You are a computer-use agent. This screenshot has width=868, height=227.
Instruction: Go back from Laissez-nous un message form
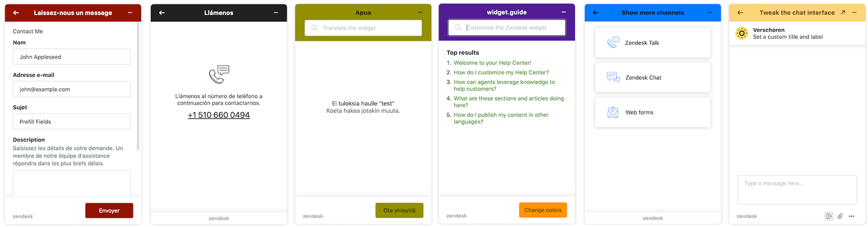[16, 13]
